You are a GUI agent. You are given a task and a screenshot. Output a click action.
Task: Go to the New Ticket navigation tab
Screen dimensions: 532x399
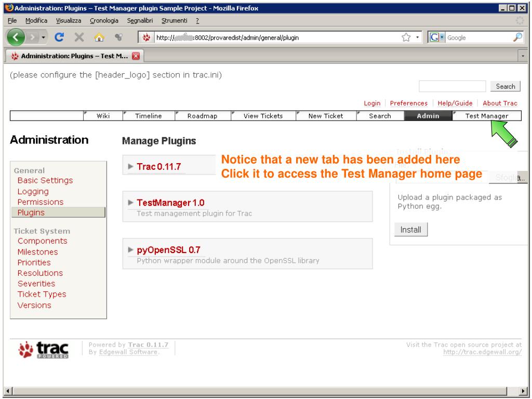coord(326,116)
